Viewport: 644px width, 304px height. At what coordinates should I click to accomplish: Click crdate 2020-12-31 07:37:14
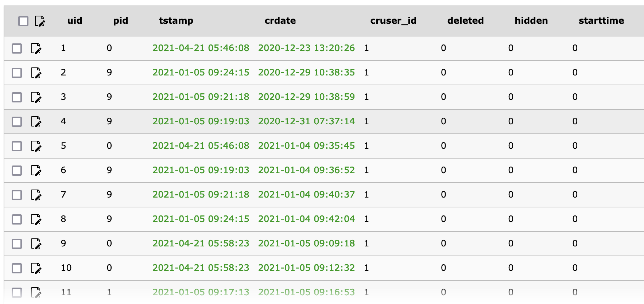(306, 121)
